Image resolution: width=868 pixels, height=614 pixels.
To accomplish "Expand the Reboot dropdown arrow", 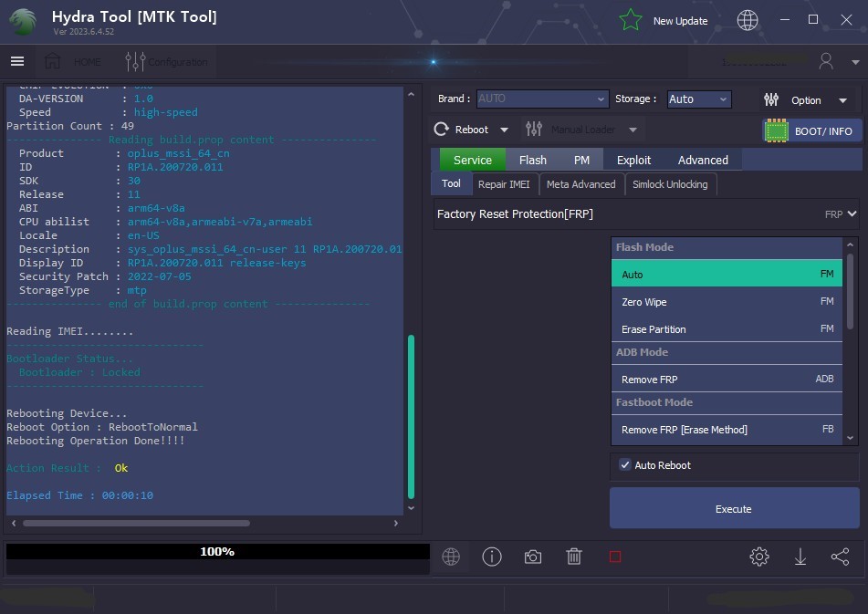I will click(505, 130).
